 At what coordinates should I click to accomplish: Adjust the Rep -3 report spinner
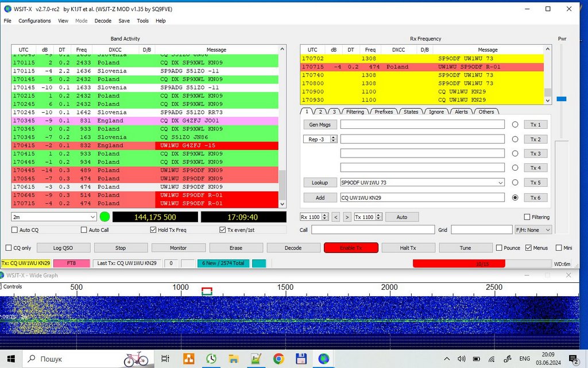click(x=333, y=139)
